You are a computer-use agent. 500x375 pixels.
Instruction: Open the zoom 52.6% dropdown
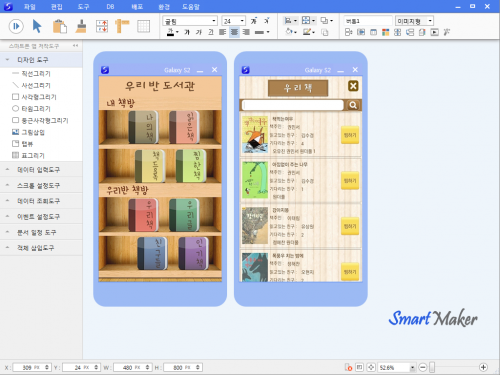point(412,368)
